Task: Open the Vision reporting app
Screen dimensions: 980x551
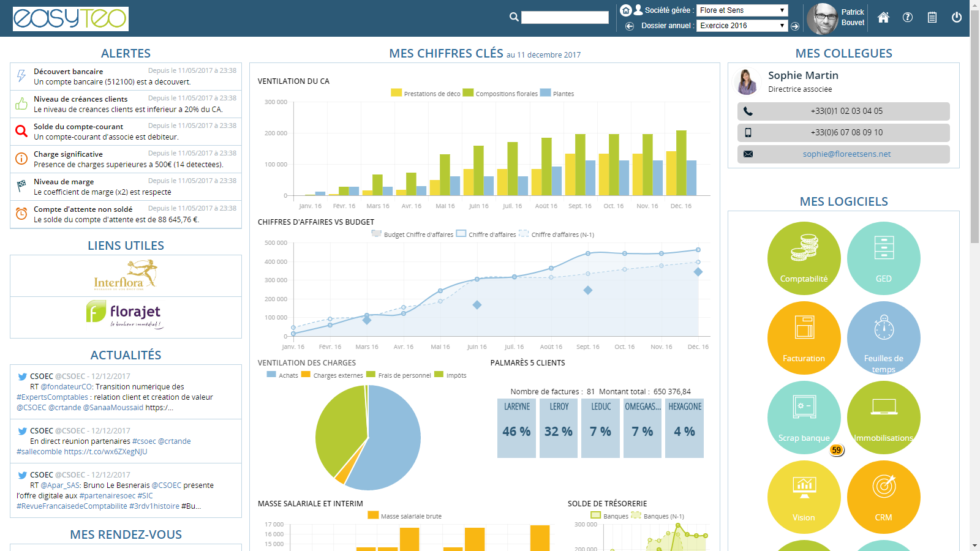Action: [804, 497]
